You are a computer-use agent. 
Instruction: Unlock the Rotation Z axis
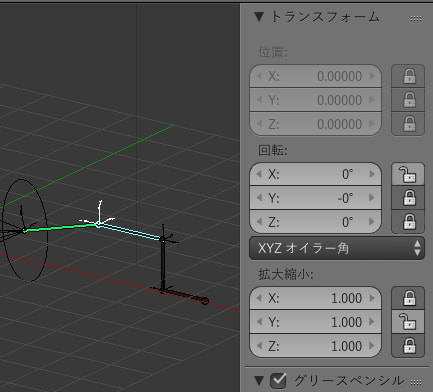pos(408,222)
